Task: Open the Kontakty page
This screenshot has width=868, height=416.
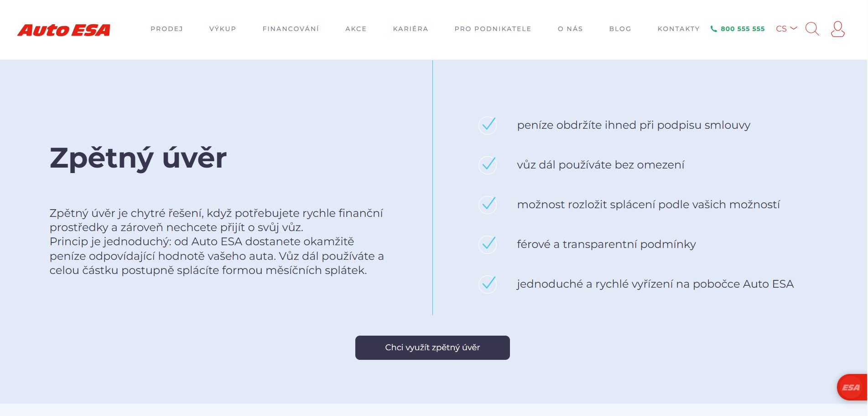Action: coord(678,29)
